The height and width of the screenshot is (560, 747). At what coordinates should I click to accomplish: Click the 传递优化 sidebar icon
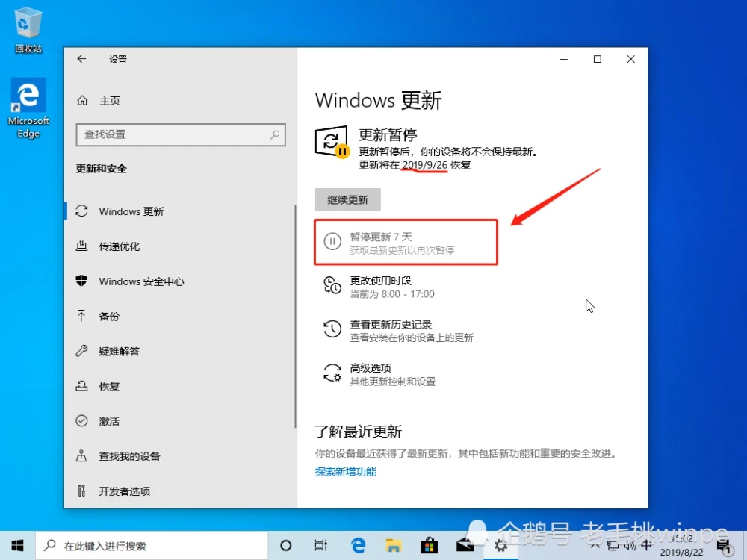pos(81,246)
